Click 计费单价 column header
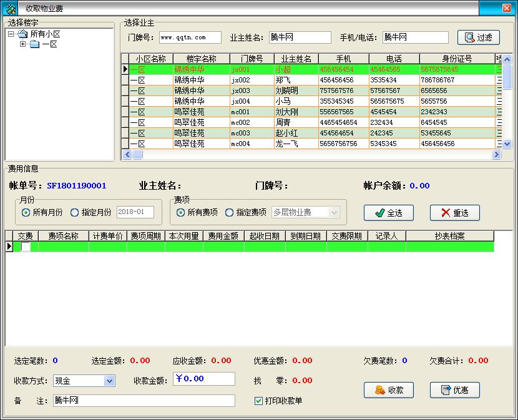518x420 pixels. pyautogui.click(x=108, y=236)
